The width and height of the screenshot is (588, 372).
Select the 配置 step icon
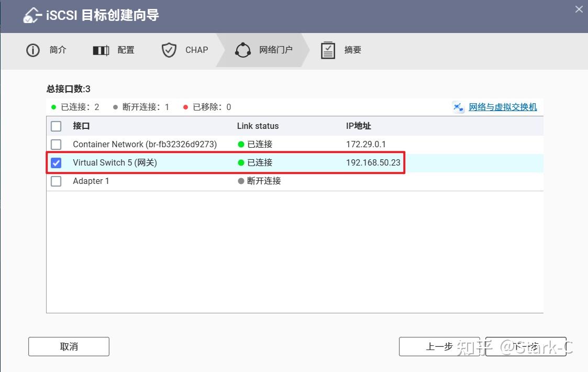pos(100,50)
